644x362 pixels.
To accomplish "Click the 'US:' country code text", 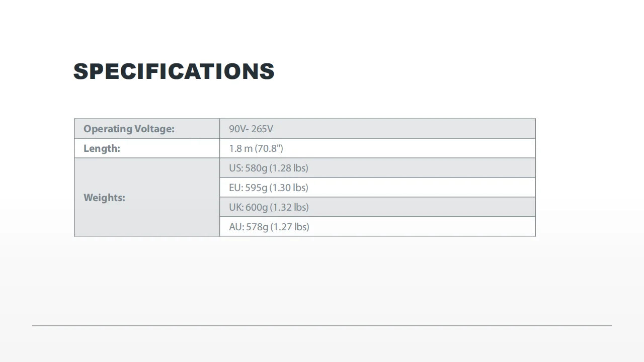I will [x=235, y=168].
